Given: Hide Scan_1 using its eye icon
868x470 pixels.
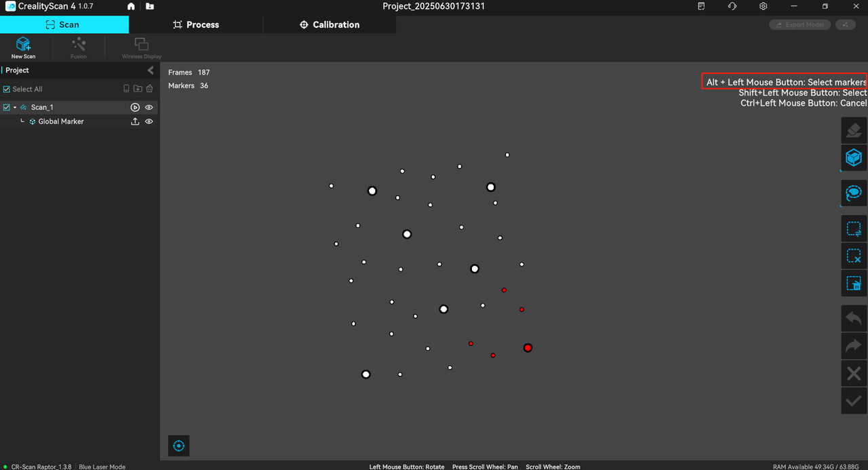Looking at the screenshot, I should [149, 107].
